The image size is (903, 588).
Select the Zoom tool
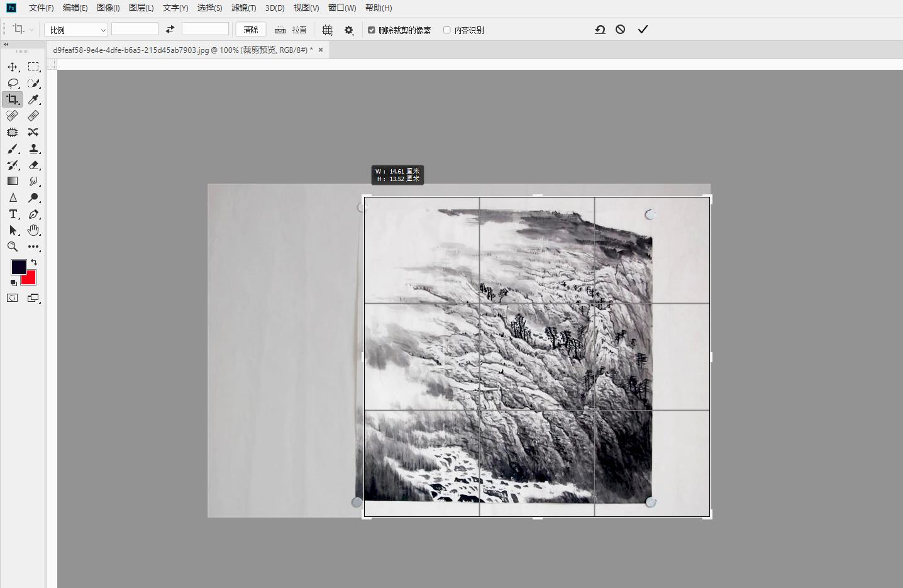[13, 247]
